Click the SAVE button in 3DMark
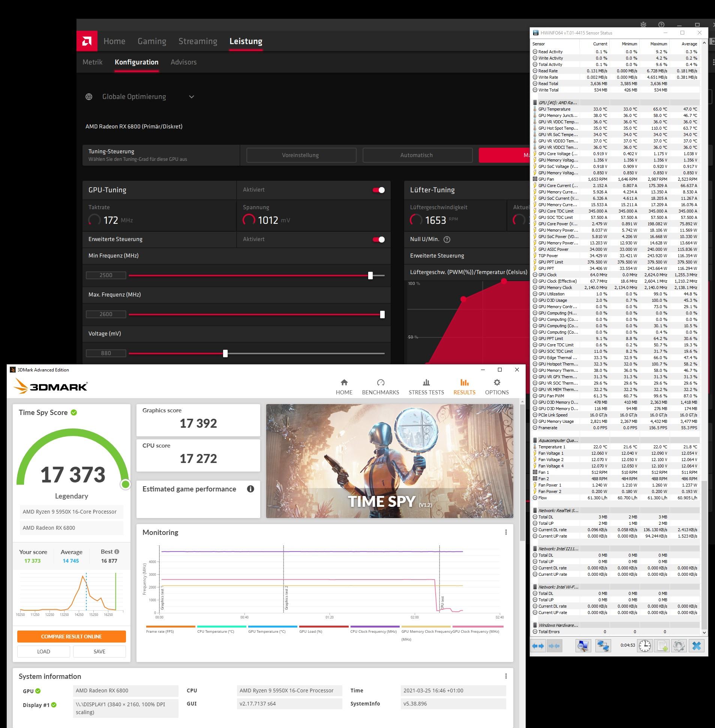Screen dimensions: 715x728 pos(99,652)
